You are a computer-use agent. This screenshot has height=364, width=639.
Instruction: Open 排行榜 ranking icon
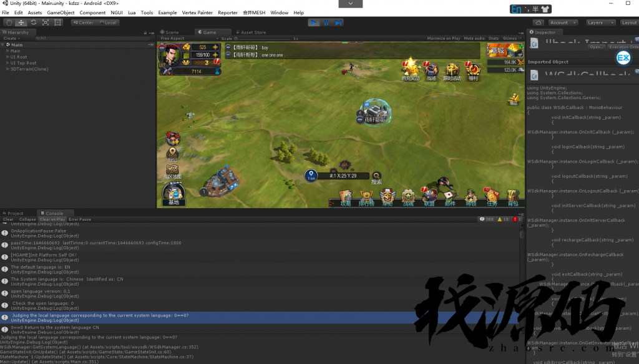point(366,198)
